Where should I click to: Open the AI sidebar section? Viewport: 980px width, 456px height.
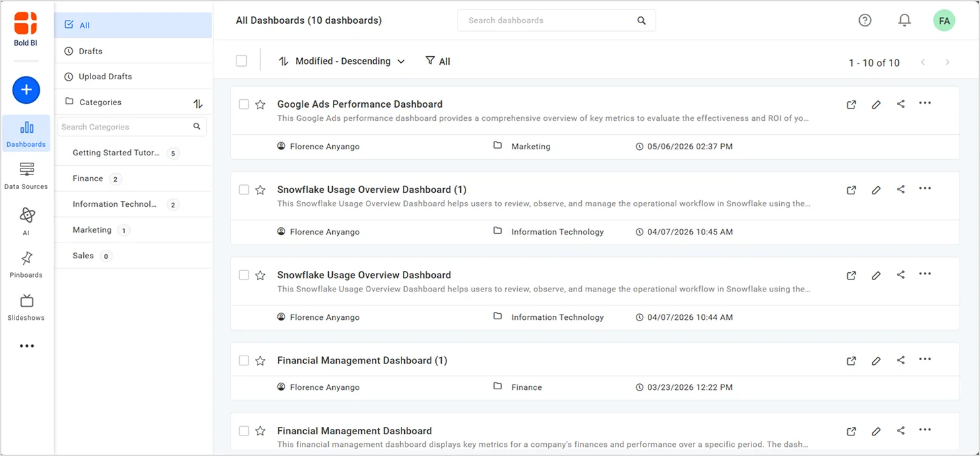26,221
